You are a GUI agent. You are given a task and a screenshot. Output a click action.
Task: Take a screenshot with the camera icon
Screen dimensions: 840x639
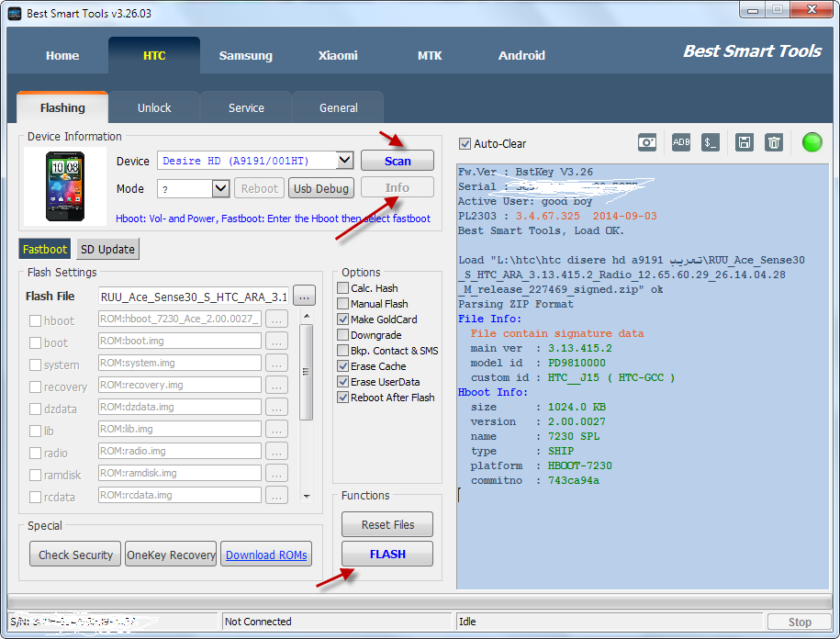646,142
